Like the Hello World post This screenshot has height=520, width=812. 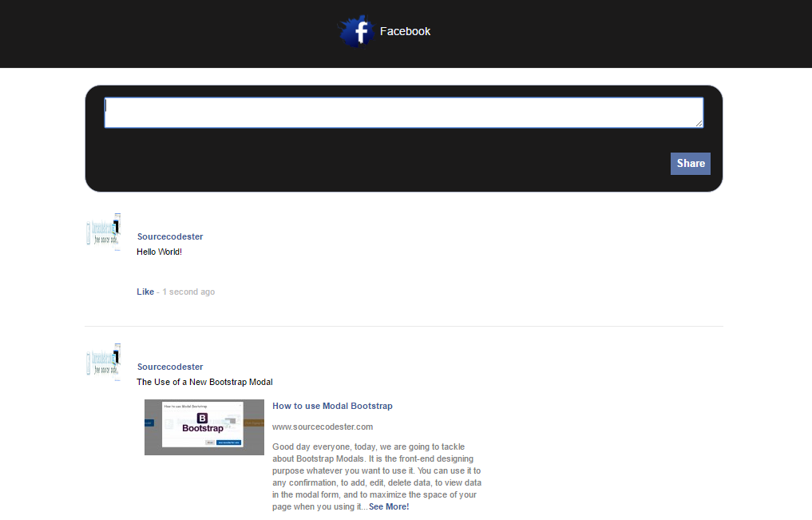[x=145, y=292]
